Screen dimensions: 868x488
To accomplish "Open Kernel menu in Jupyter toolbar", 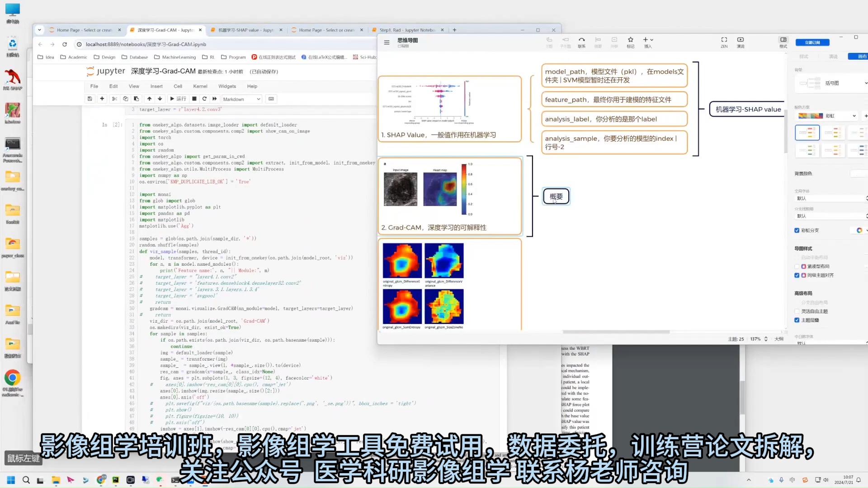I will 200,86.
